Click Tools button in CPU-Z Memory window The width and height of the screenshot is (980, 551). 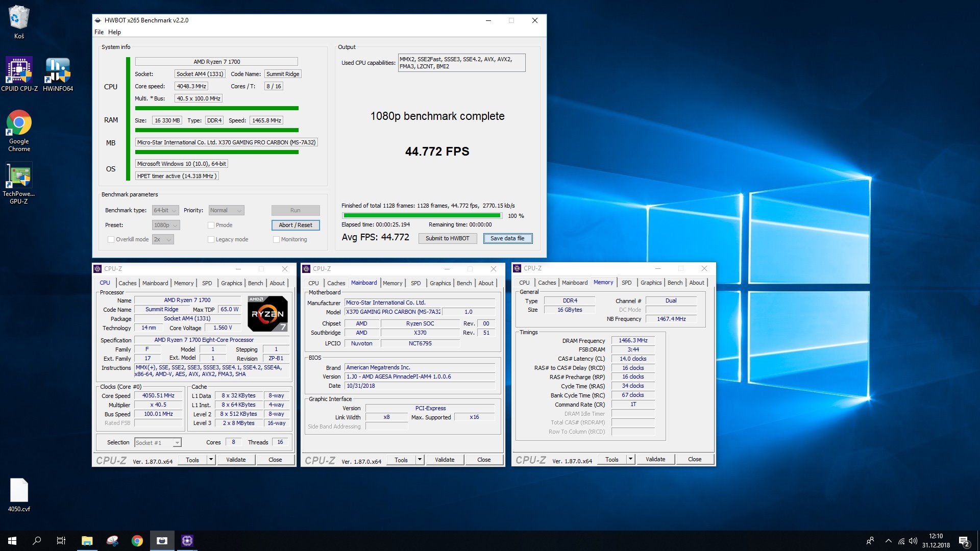click(x=612, y=459)
